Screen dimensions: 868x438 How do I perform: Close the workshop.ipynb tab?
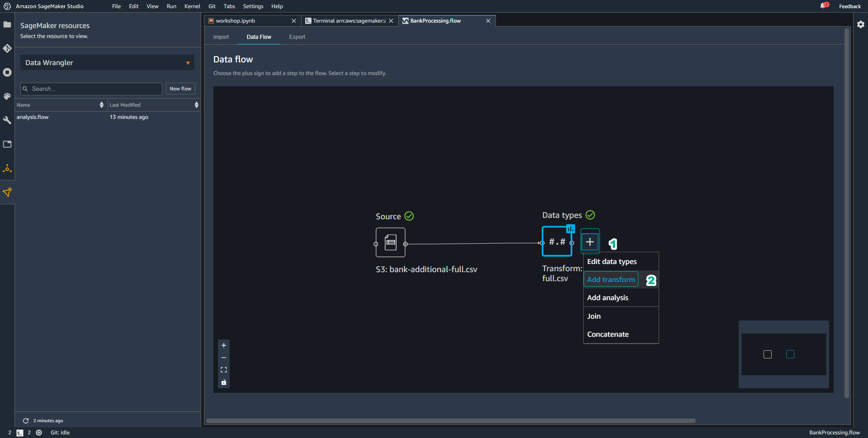tap(294, 21)
